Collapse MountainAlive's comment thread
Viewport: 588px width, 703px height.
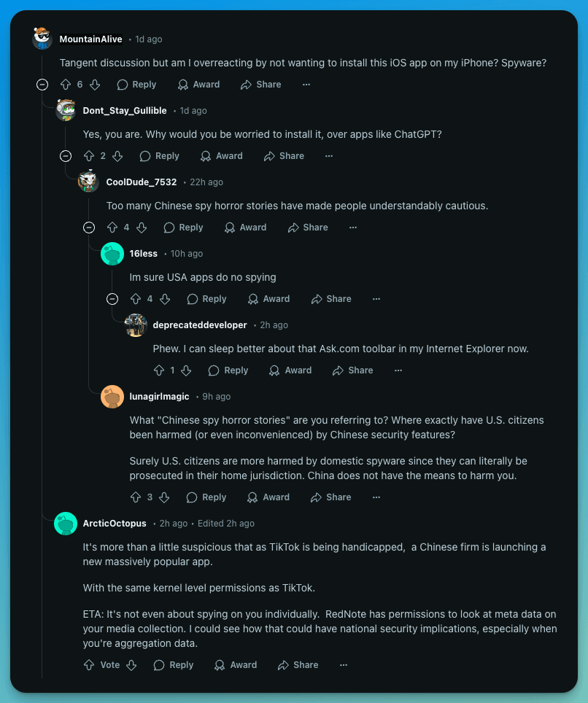point(42,84)
